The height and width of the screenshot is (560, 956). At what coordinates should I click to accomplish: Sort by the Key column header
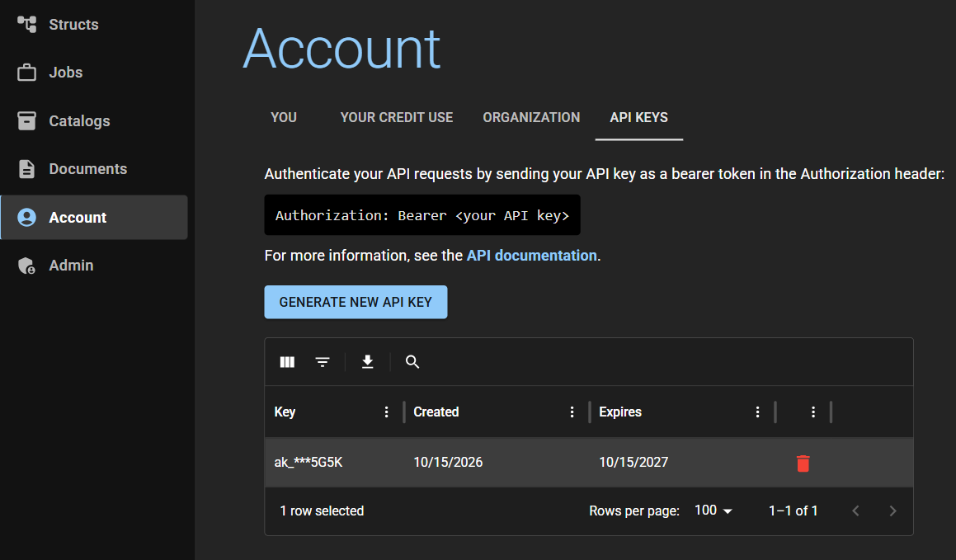(285, 412)
